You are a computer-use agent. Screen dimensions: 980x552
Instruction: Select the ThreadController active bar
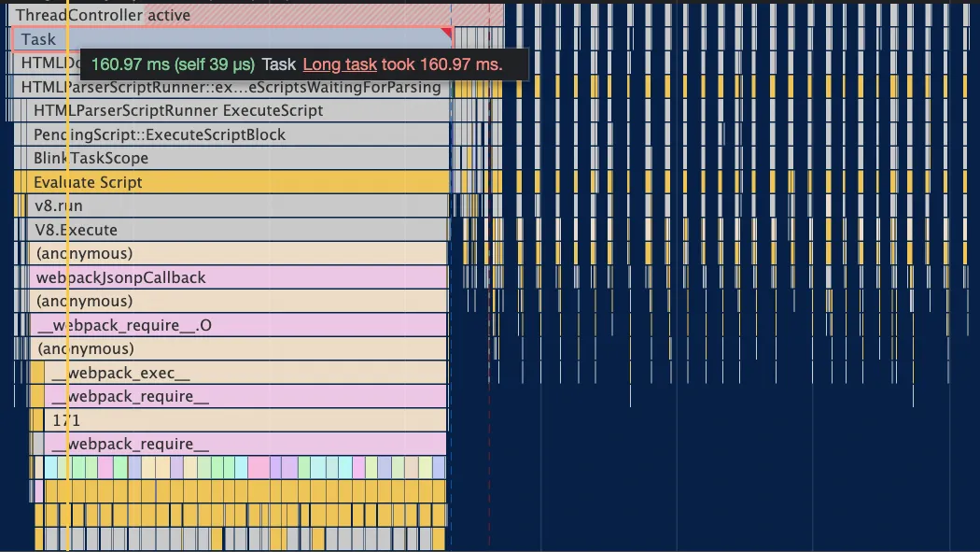click(x=256, y=15)
